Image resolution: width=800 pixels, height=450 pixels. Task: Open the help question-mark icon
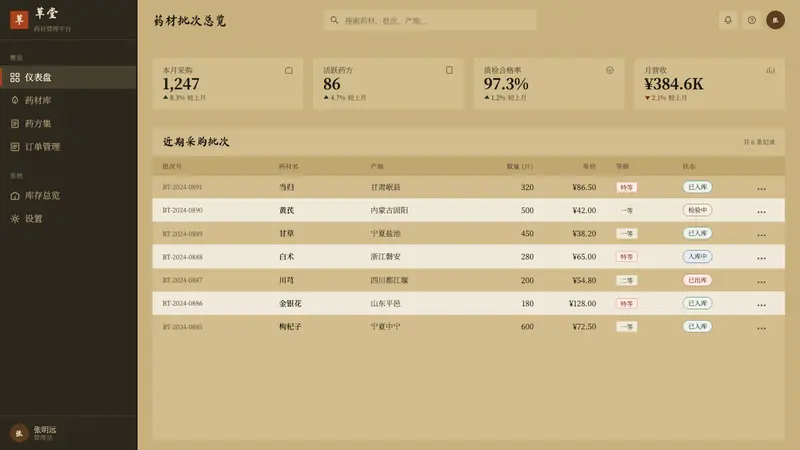pos(752,20)
